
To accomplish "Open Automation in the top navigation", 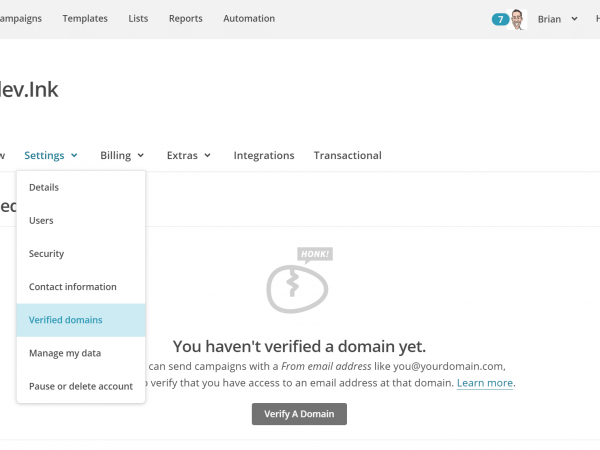I will click(x=249, y=19).
